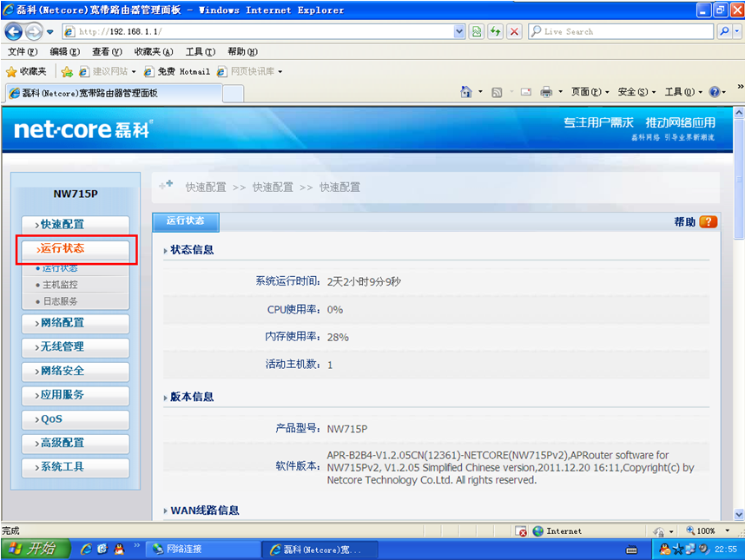Click the RSS feeds icon
Viewport: 745px width, 560px height.
coord(497,92)
